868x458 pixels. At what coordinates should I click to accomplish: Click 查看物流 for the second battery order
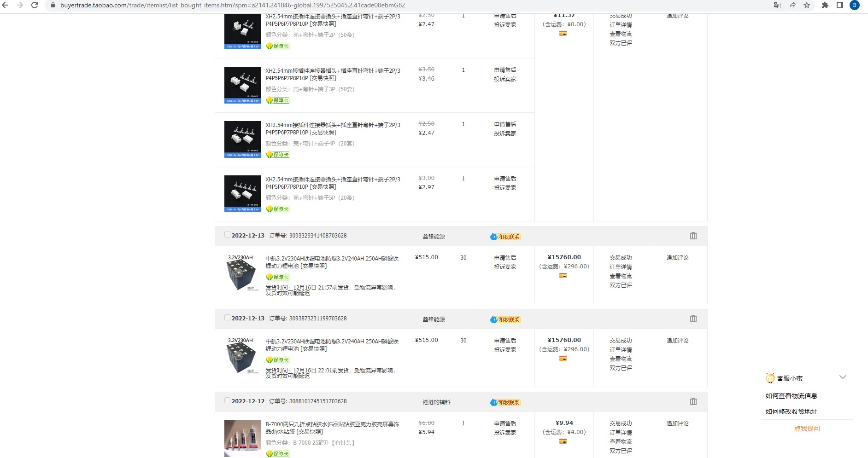coord(621,359)
